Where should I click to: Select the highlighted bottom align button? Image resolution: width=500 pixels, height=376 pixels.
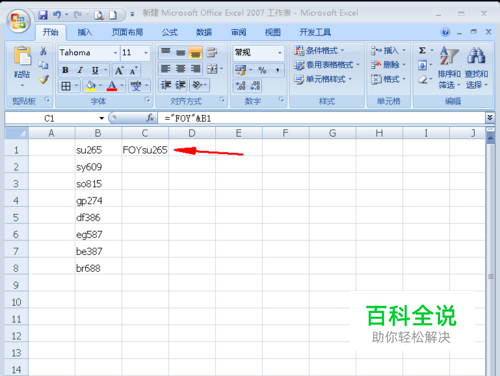point(195,52)
